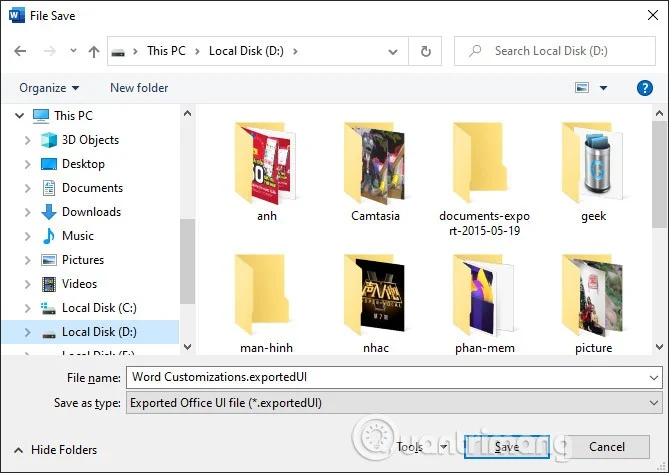Image resolution: width=669 pixels, height=473 pixels.
Task: Click the Back navigation arrow
Action: pyautogui.click(x=20, y=51)
